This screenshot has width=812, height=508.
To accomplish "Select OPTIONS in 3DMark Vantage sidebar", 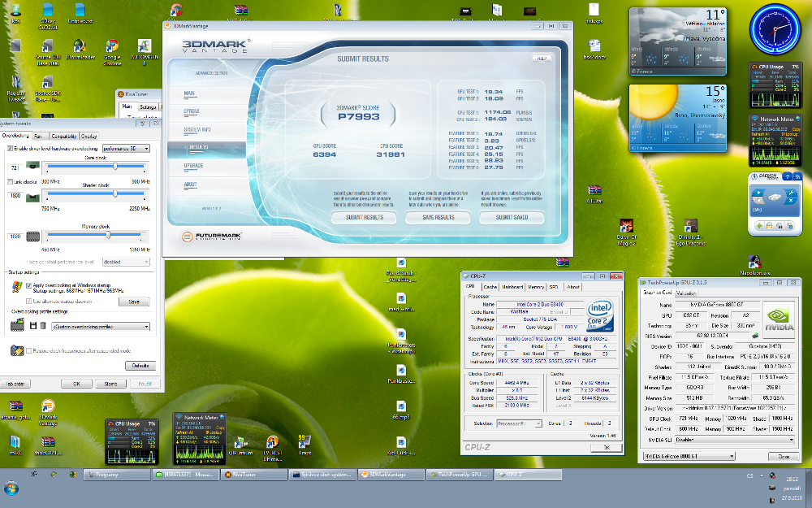I will pyautogui.click(x=191, y=111).
